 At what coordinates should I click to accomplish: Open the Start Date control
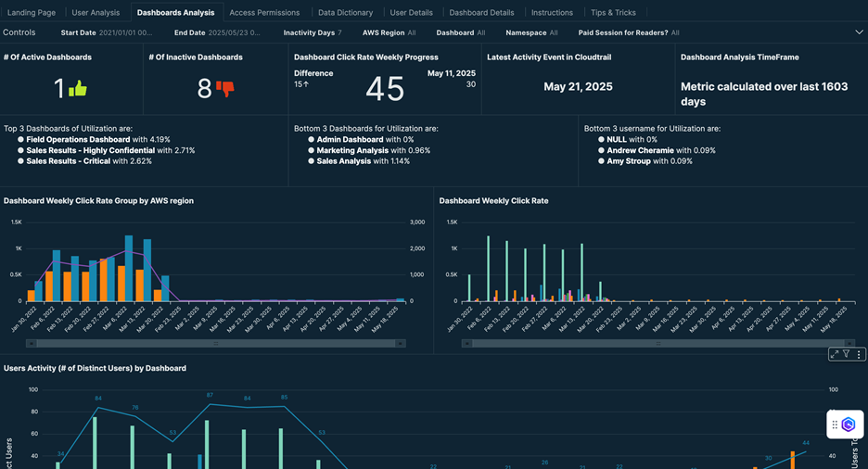point(107,32)
